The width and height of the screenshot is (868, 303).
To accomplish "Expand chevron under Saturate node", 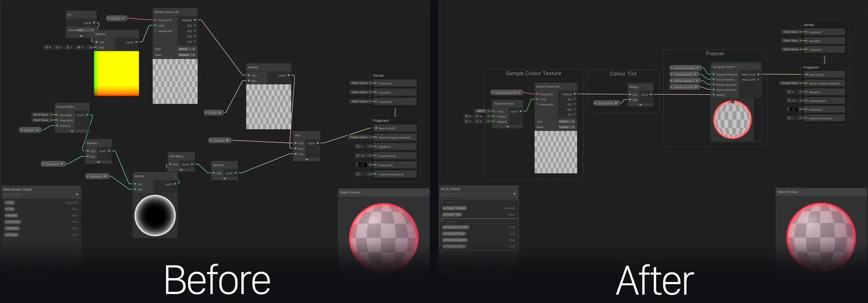I will tap(225, 178).
